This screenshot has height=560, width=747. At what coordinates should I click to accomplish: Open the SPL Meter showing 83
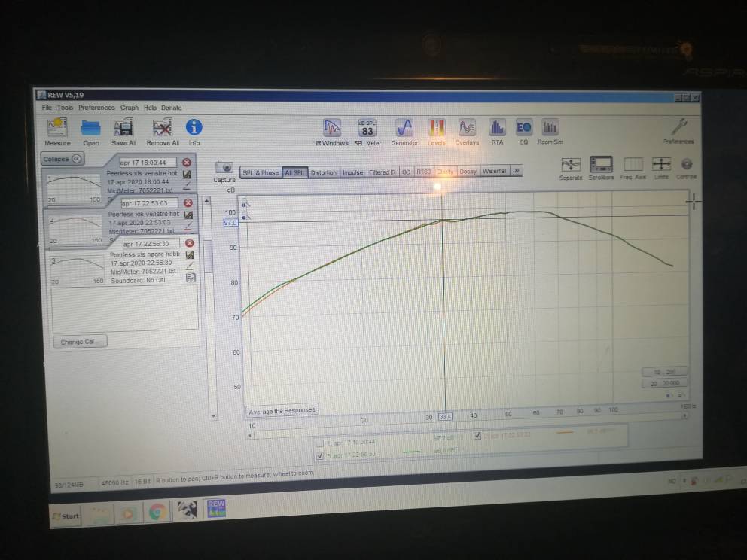pos(367,132)
